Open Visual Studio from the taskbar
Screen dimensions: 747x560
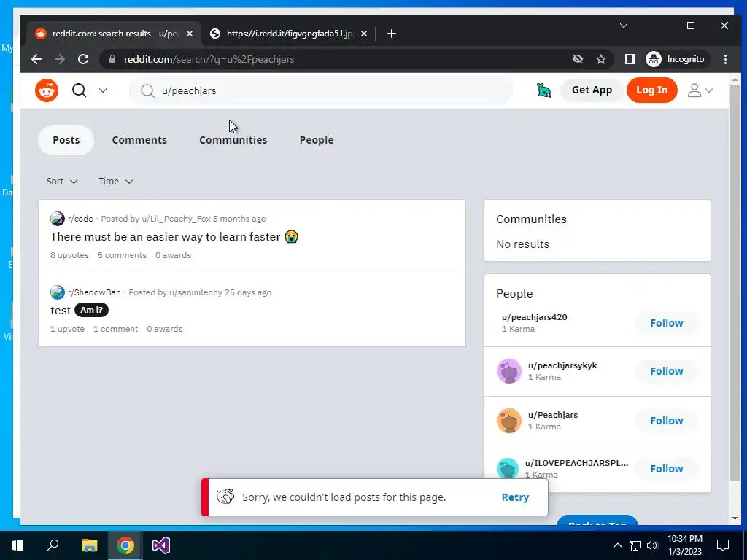161,545
